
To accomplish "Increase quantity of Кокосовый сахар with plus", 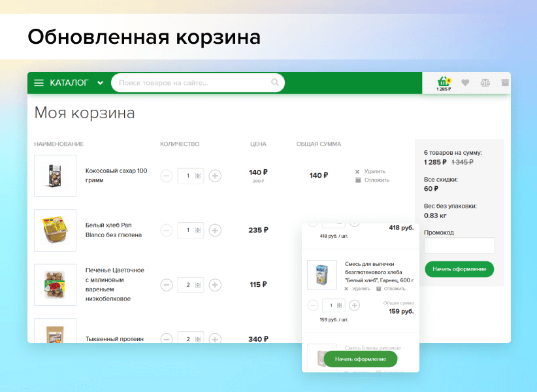I will coord(215,176).
